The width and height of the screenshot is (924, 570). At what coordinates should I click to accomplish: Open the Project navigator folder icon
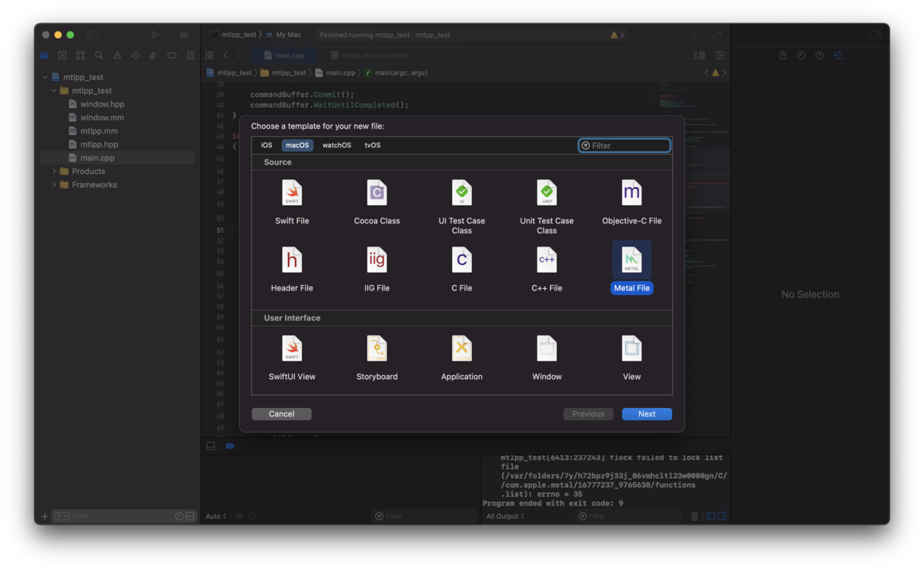point(44,55)
